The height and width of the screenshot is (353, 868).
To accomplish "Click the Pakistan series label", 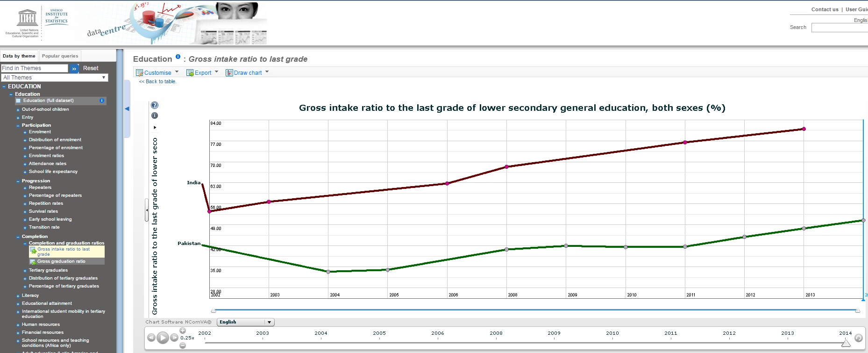I will [x=189, y=244].
